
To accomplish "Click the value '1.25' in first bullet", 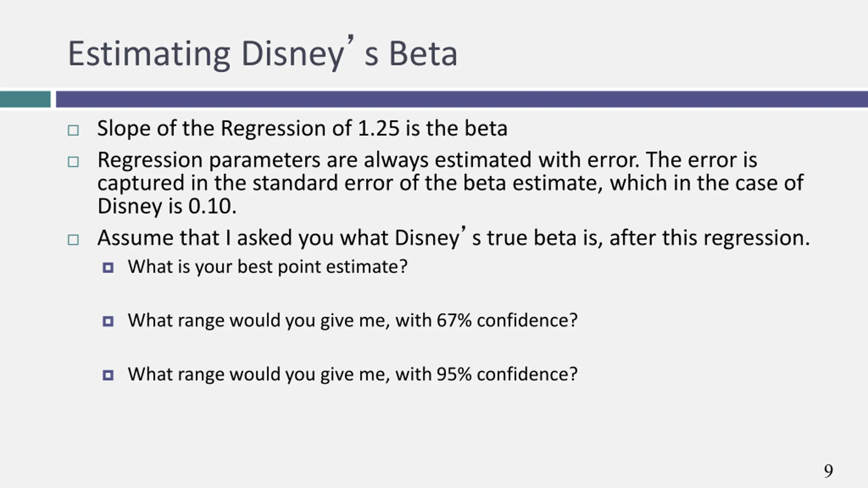I will 379,128.
